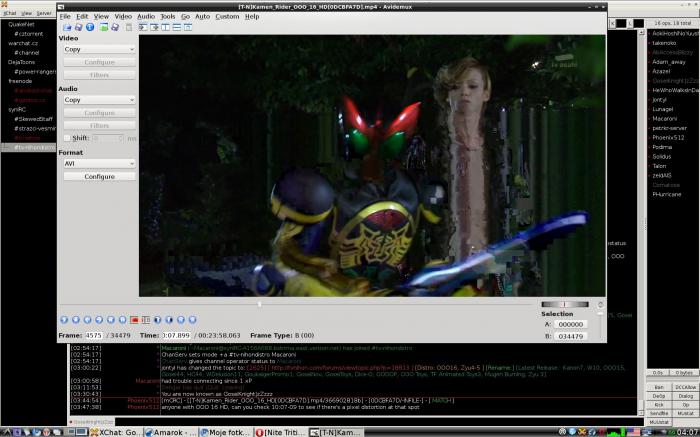This screenshot has height=437, width=700.
Task: Select #SkewedStaff channel in XChat tree
Action: pyautogui.click(x=33, y=119)
